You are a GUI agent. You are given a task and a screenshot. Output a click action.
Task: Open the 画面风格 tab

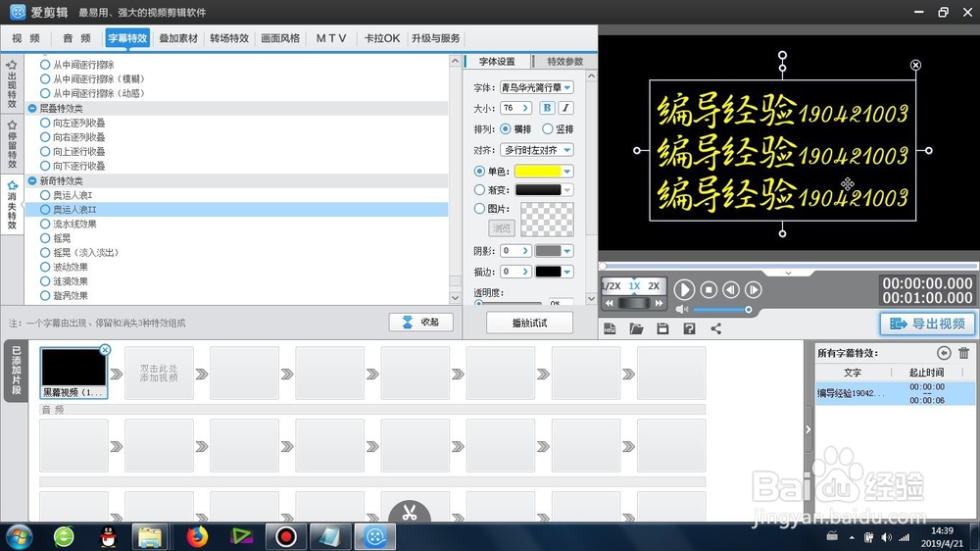pos(280,38)
